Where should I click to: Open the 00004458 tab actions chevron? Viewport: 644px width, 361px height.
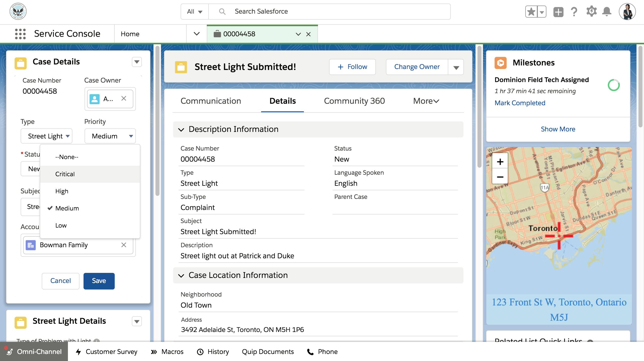coord(298,34)
